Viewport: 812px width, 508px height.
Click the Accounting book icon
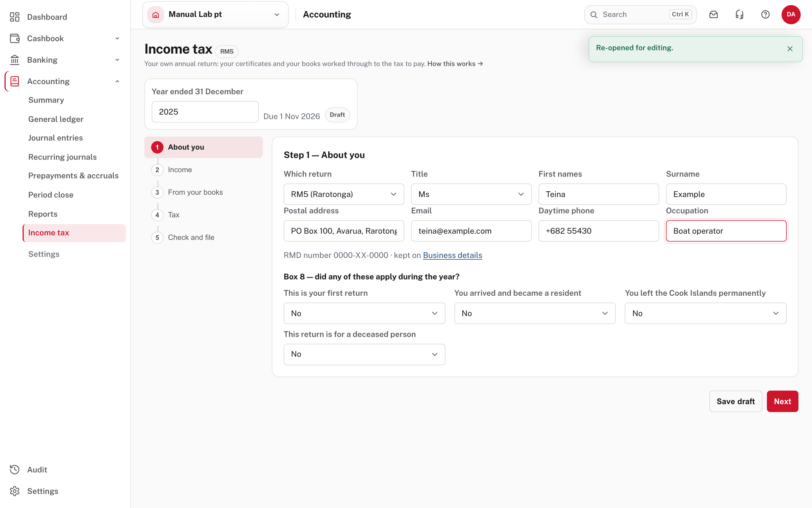(x=14, y=81)
